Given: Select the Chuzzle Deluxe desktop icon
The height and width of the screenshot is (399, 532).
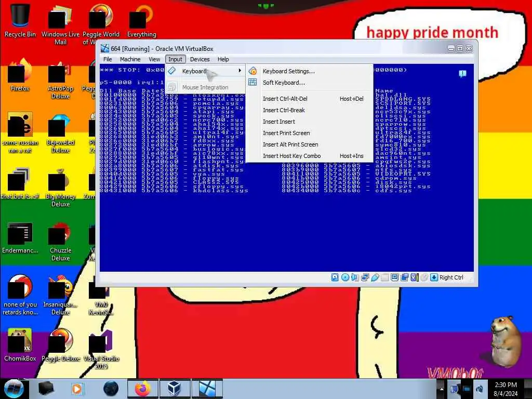Looking at the screenshot, I should click(x=60, y=241).
